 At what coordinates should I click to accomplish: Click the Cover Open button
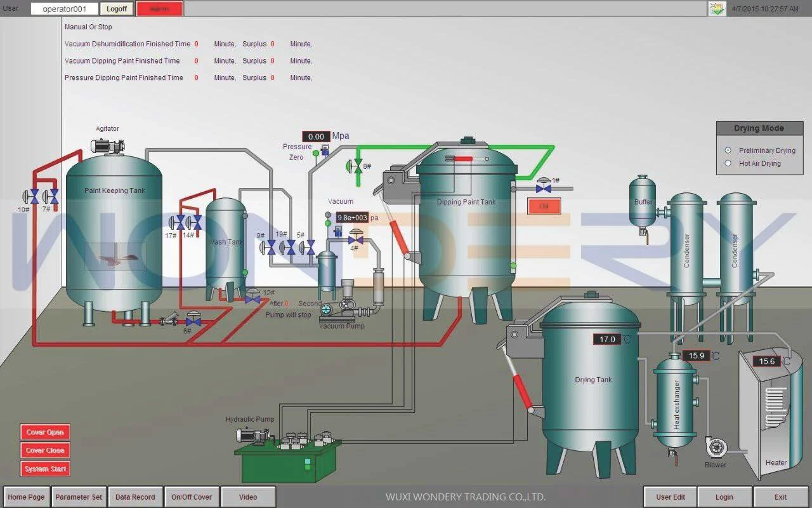click(x=44, y=432)
